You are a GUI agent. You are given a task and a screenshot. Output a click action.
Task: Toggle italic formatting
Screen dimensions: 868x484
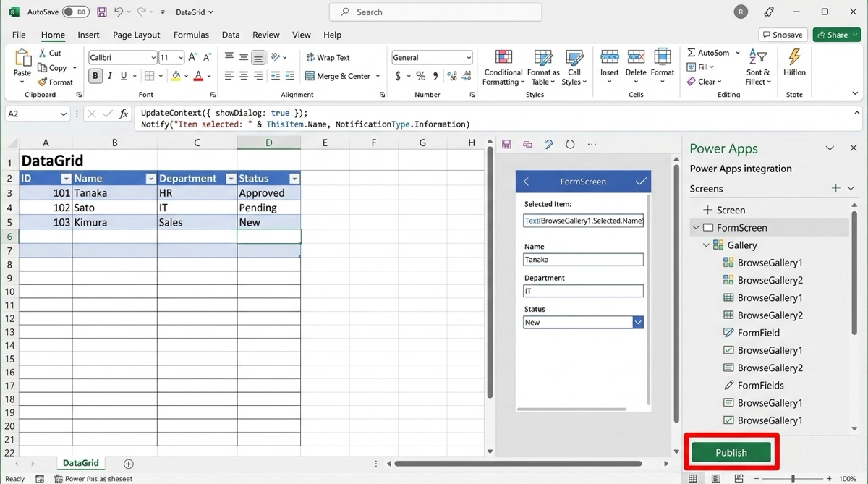pos(110,76)
